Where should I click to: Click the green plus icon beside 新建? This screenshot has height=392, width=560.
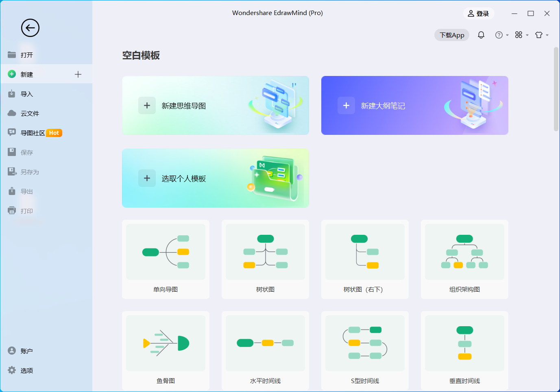[x=12, y=74]
